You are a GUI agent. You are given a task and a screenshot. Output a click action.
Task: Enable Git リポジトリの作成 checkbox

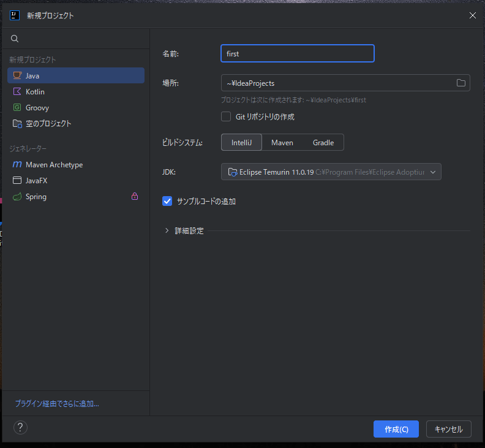[226, 116]
